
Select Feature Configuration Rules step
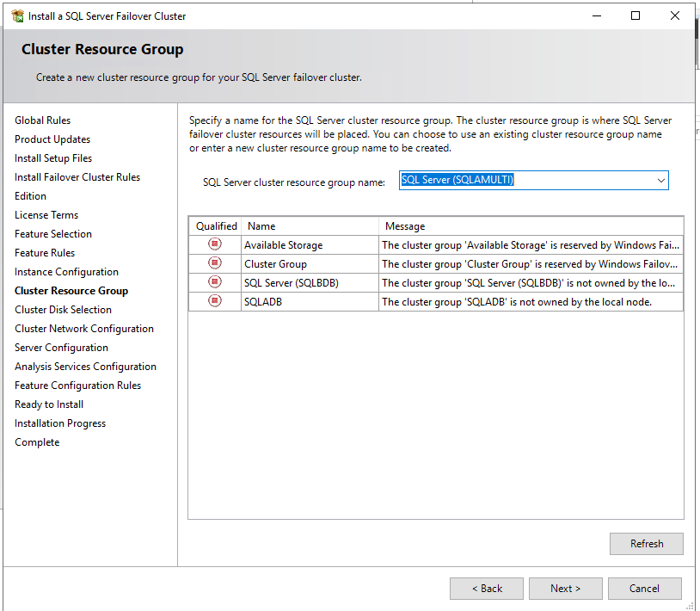(x=77, y=386)
